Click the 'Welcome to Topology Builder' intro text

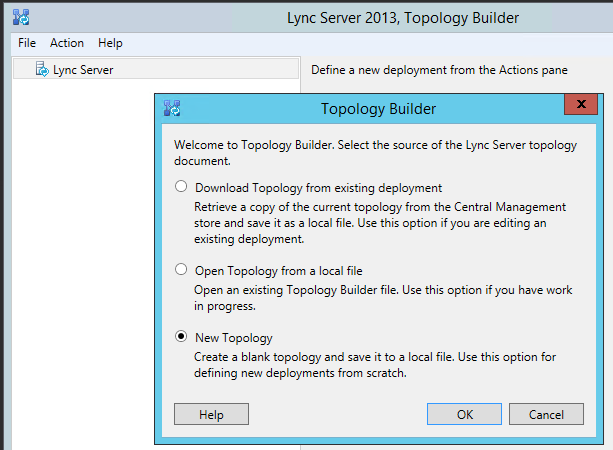375,152
